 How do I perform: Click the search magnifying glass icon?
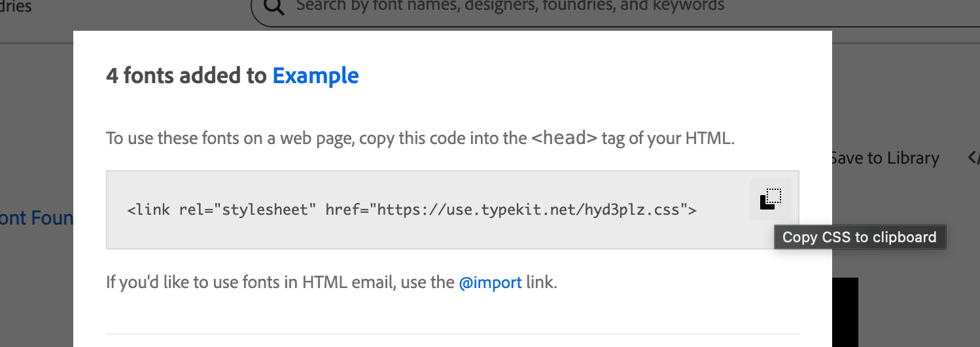tap(275, 7)
